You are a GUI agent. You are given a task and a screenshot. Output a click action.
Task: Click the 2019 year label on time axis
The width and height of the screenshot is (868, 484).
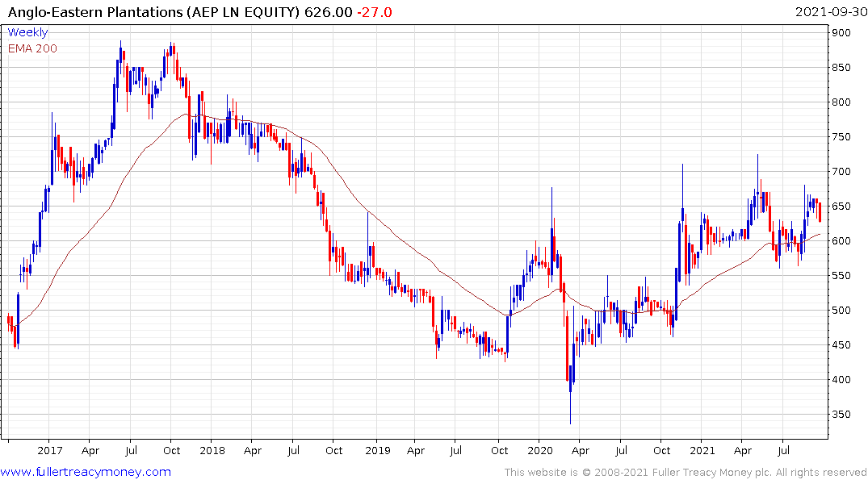point(378,451)
